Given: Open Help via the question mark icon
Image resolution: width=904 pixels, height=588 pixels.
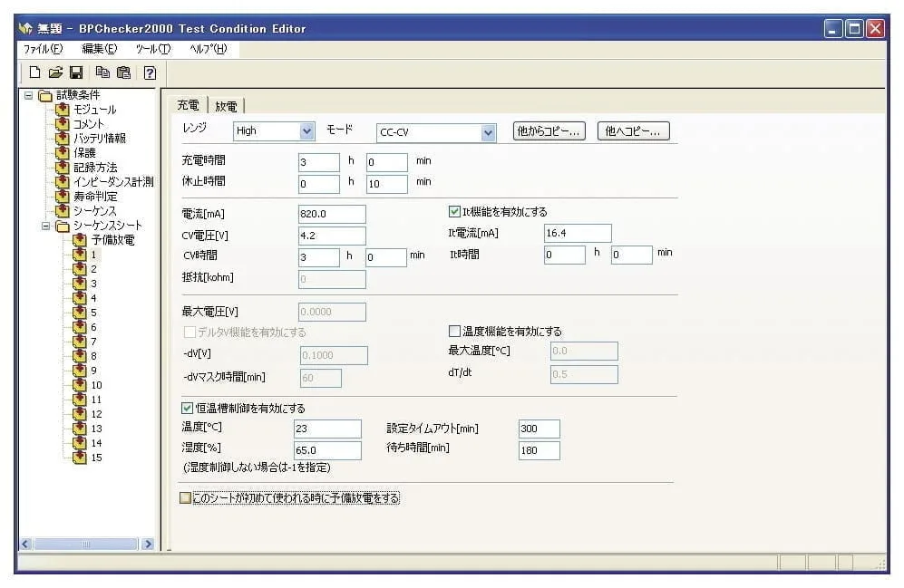Looking at the screenshot, I should 150,72.
